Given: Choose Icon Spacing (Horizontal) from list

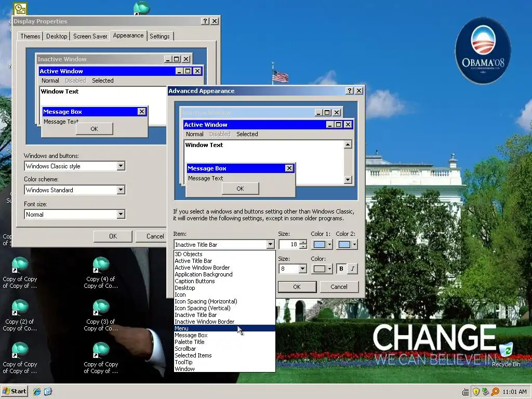Looking at the screenshot, I should pos(224,301).
